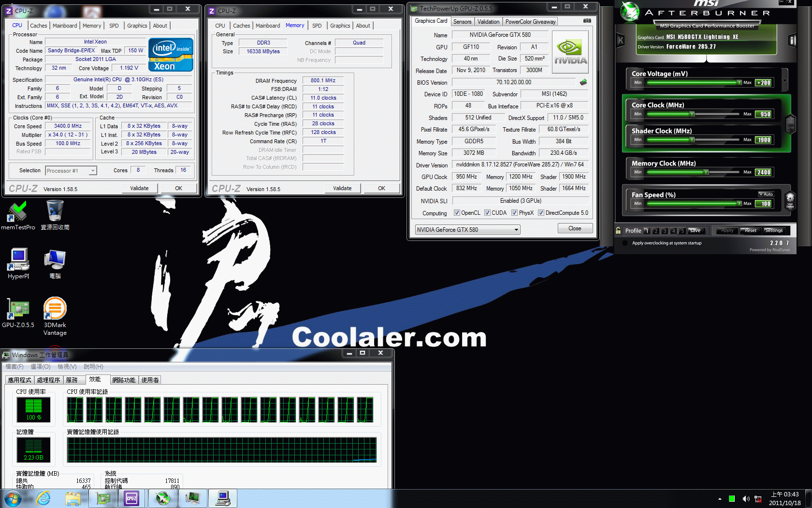The width and height of the screenshot is (812, 508).
Task: Open Windows Explorer folder taskbar icon
Action: (73, 498)
